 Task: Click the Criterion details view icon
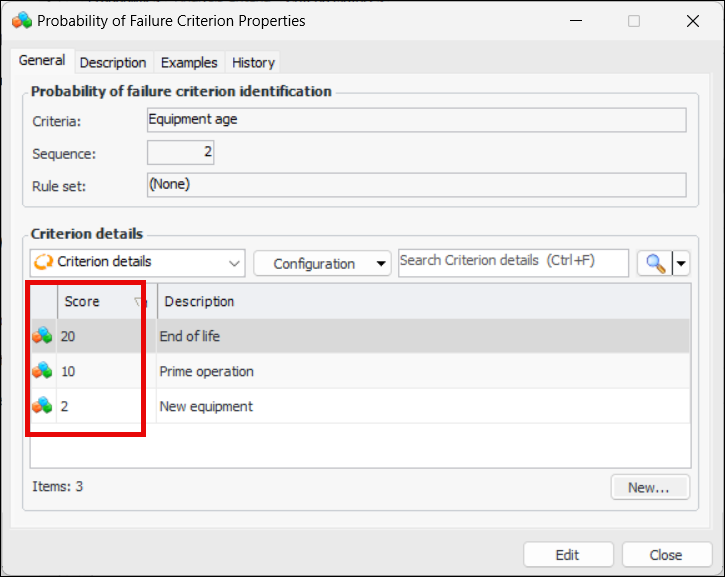tap(44, 262)
